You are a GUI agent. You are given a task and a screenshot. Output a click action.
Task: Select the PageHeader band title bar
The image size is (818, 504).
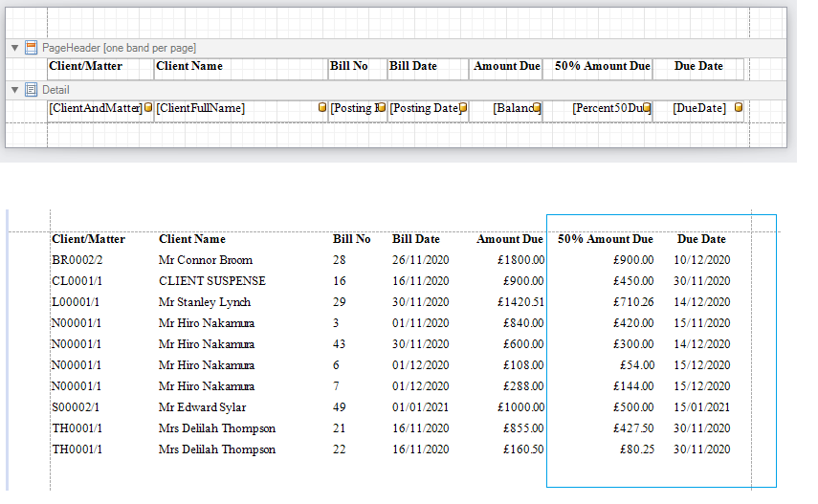click(x=396, y=48)
